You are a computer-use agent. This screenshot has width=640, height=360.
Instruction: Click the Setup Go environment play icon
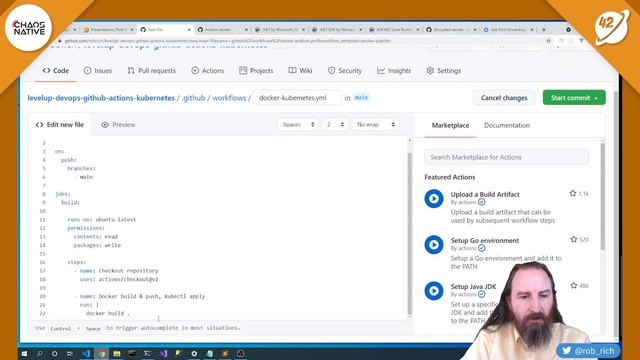coord(434,245)
